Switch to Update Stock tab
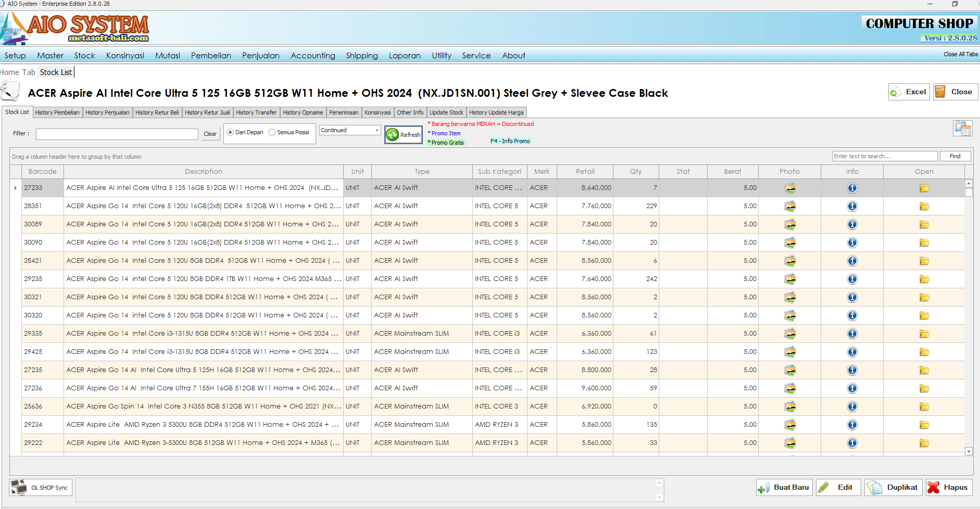This screenshot has width=980, height=509. tap(446, 112)
